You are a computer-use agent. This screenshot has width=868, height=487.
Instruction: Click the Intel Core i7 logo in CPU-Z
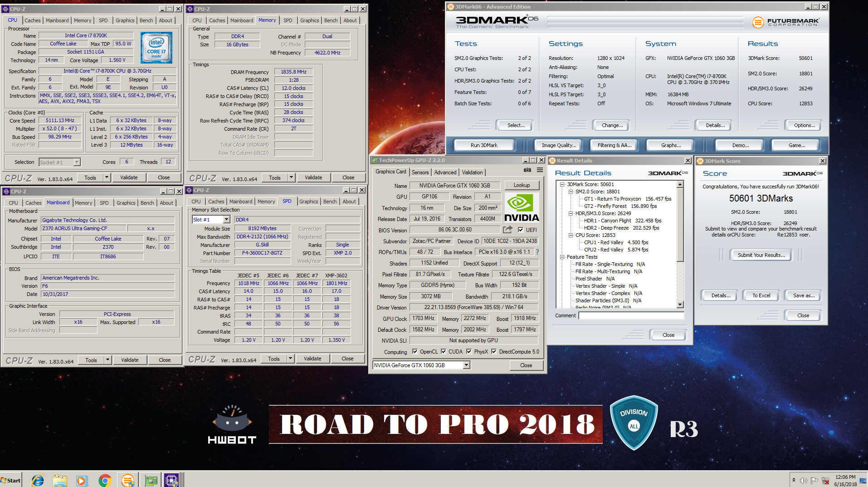pyautogui.click(x=156, y=47)
